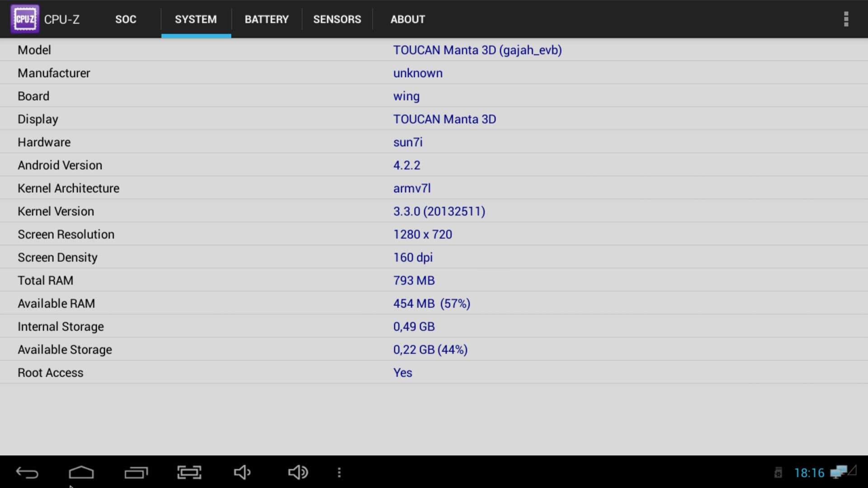Screen dimensions: 868x488
Task: Switch to the SOC tab
Action: tap(126, 19)
